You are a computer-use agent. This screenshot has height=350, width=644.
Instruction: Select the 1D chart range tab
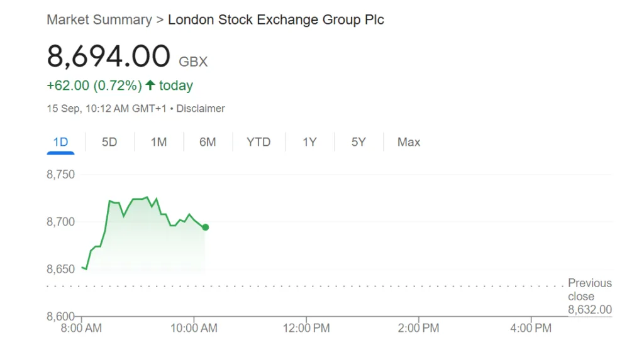[60, 142]
